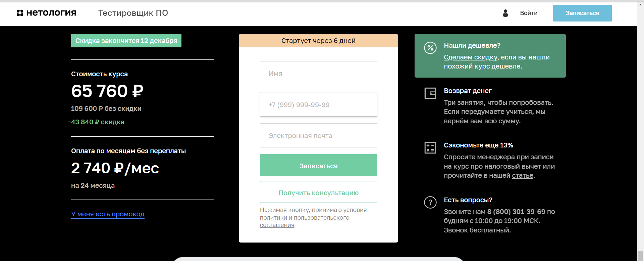
Task: Click Сэкономьте еще 13% heading
Action: (x=478, y=145)
